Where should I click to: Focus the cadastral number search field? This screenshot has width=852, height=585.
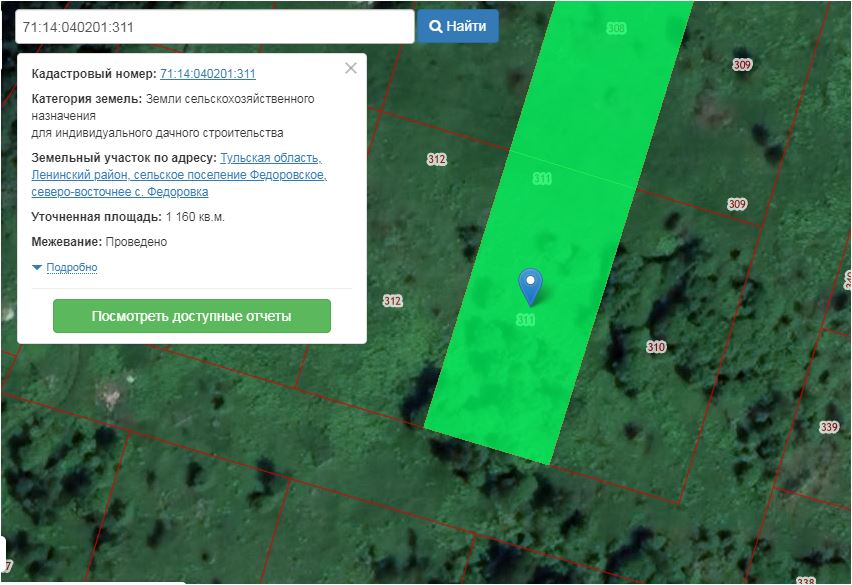(x=214, y=27)
